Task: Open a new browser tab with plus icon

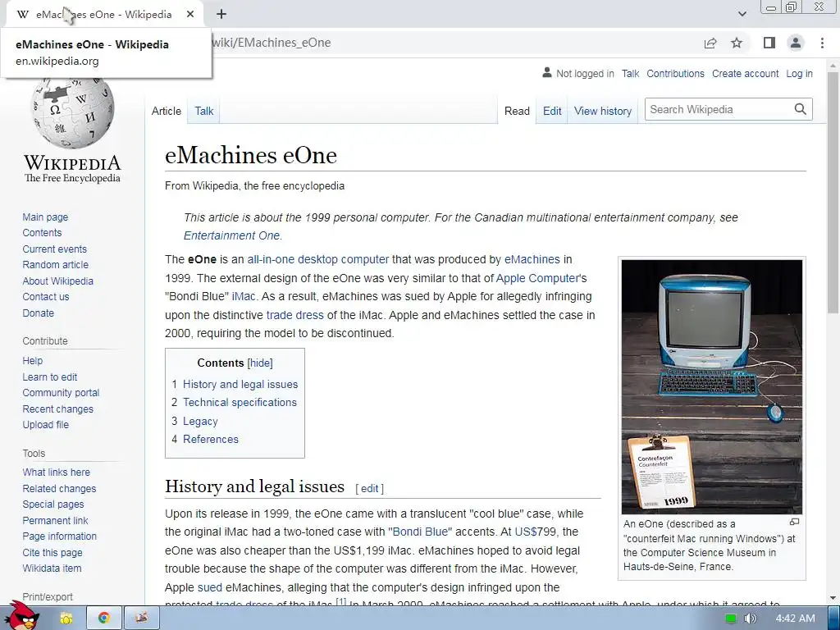Action: point(221,15)
